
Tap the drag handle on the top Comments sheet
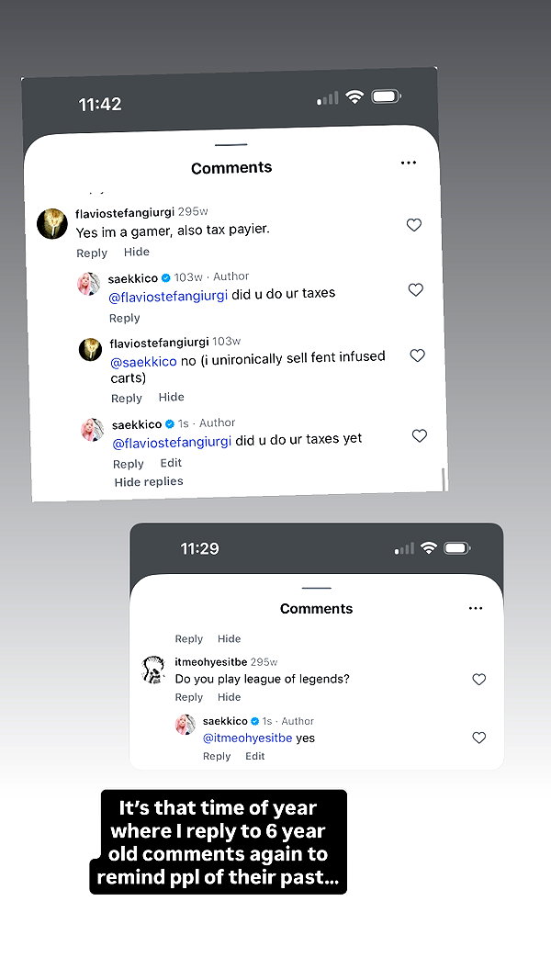pos(231,145)
